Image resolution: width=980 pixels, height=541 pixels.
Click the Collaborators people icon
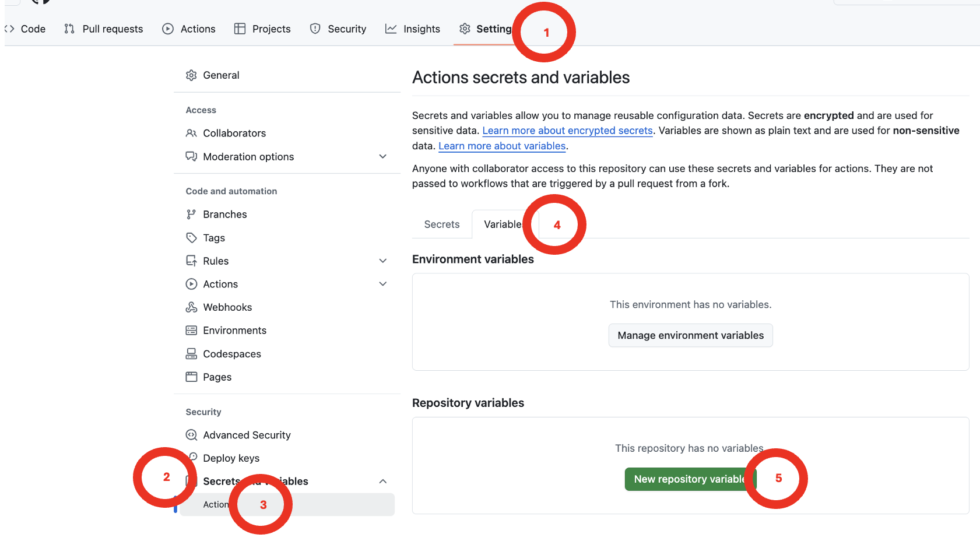[x=191, y=134]
